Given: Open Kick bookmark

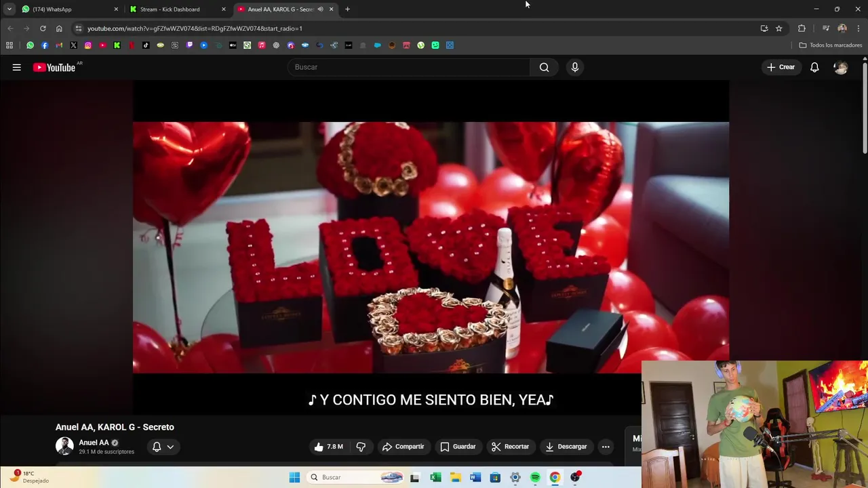Looking at the screenshot, I should (x=117, y=45).
